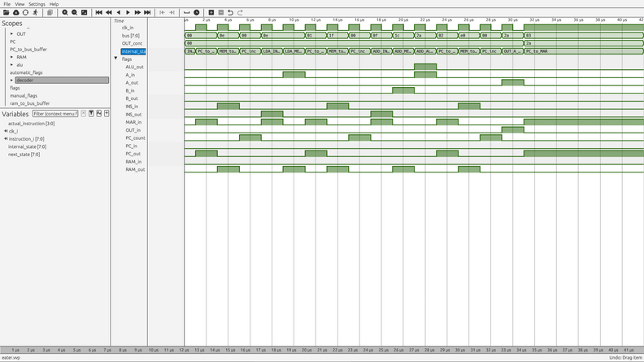Click the copy value icon
This screenshot has height=362, width=644.
coord(50,12)
